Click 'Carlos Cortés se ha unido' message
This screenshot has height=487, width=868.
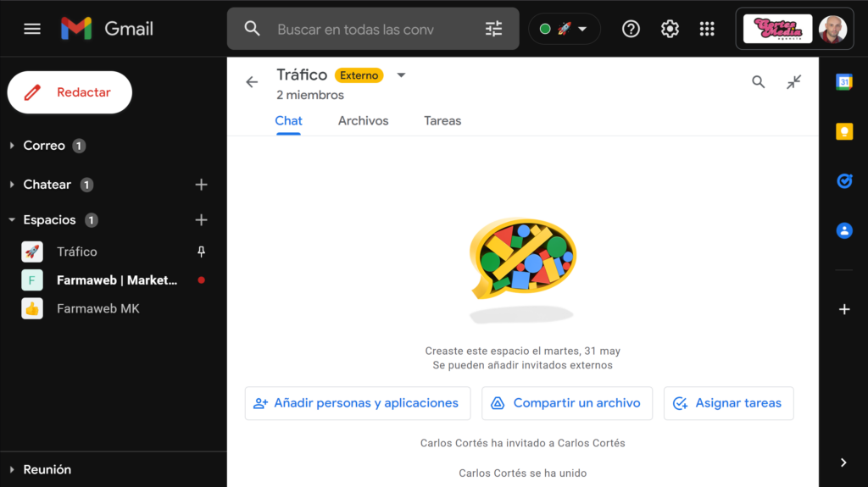(x=522, y=473)
